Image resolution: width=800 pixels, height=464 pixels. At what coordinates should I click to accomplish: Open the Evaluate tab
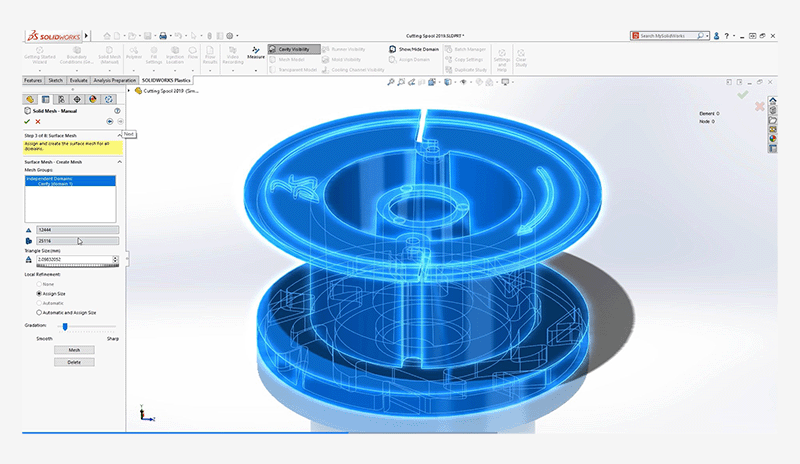(78, 80)
